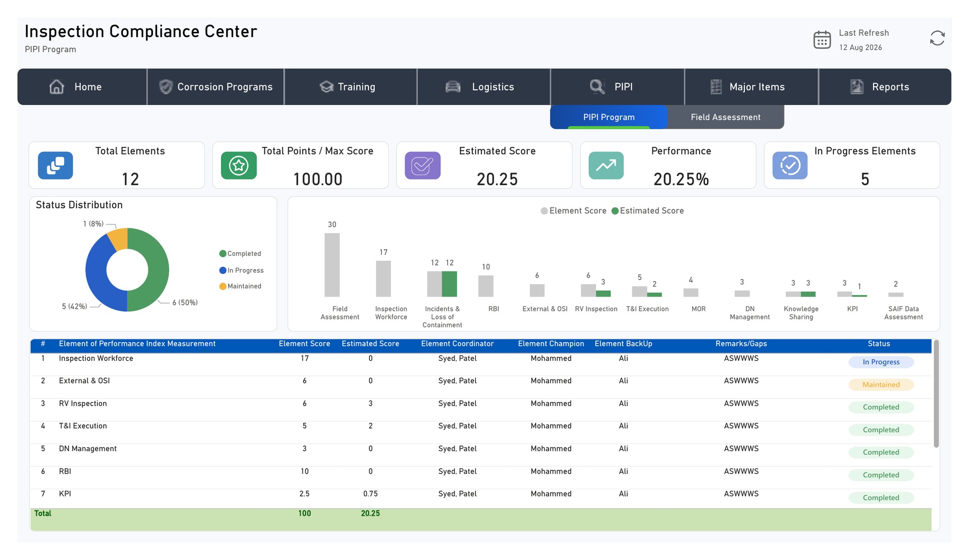Click the Performance value 20.25%
969x560 pixels.
[x=681, y=179]
